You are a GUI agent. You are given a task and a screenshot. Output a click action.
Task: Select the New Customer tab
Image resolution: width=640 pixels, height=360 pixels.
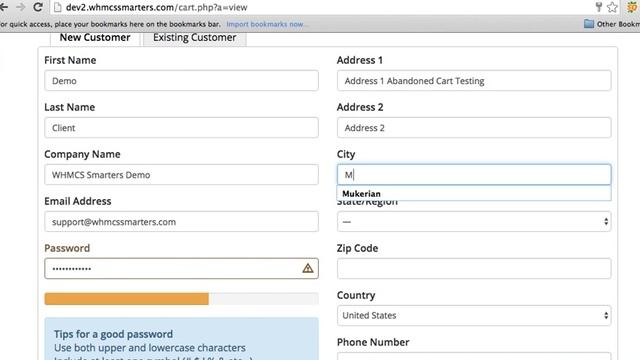(95, 38)
